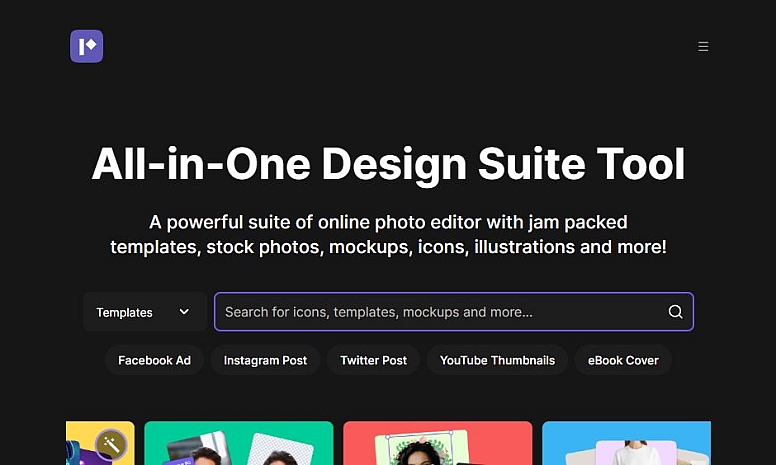Open the green feature card thumbnail
The height and width of the screenshot is (465, 776).
(239, 443)
